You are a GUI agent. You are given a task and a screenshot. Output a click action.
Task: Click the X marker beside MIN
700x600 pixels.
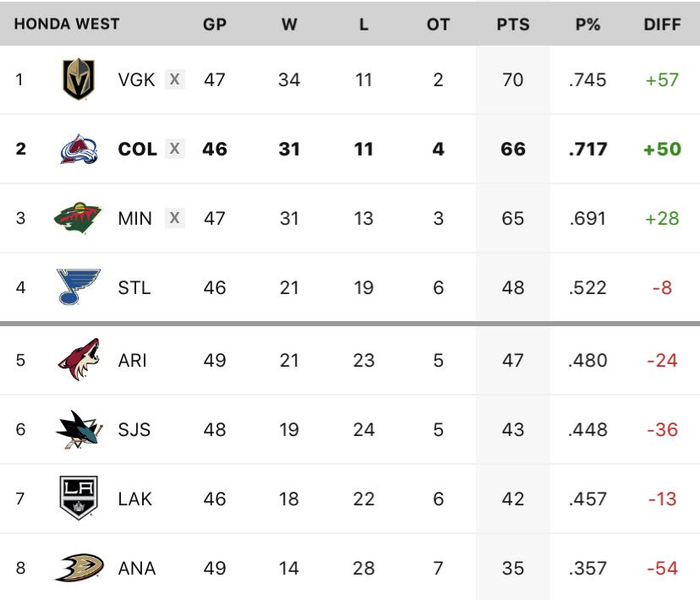[175, 218]
